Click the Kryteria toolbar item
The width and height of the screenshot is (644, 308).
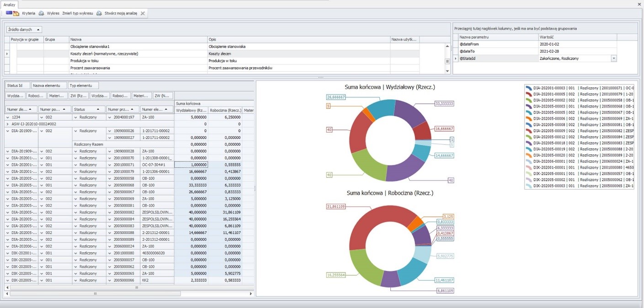(x=28, y=14)
